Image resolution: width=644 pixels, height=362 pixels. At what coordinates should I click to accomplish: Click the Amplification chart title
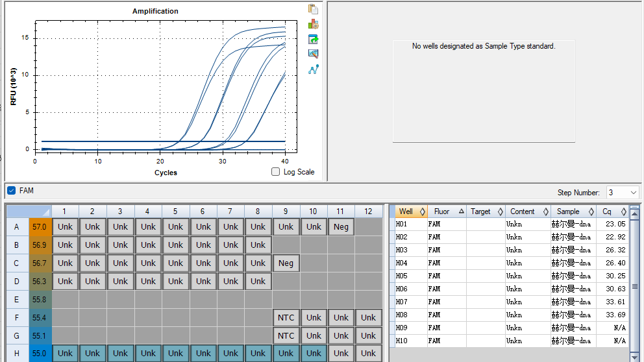155,11
